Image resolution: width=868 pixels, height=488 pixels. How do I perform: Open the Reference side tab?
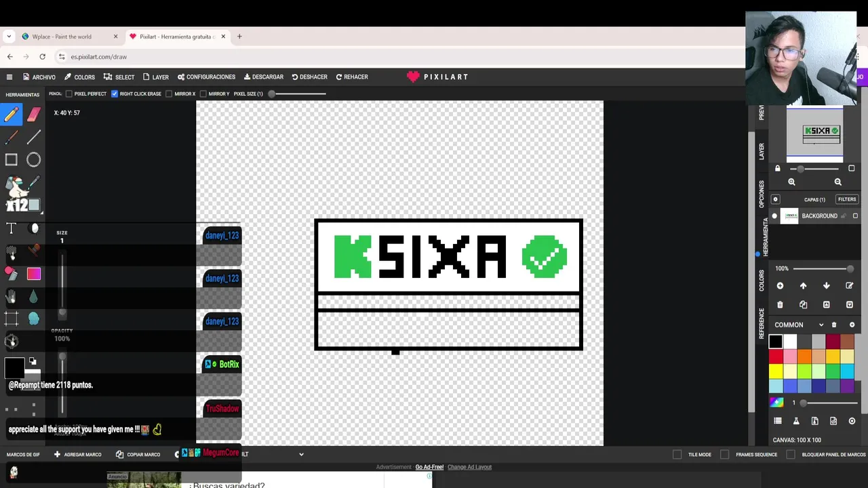[762, 324]
